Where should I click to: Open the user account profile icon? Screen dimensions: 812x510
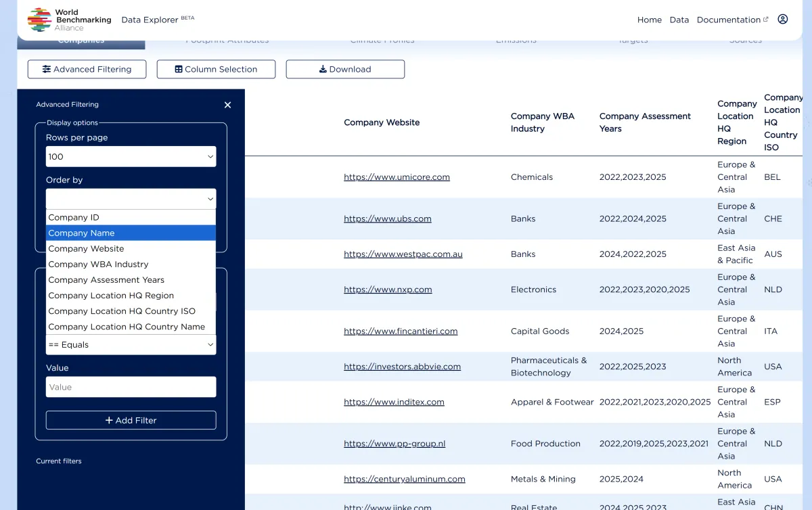tap(783, 19)
